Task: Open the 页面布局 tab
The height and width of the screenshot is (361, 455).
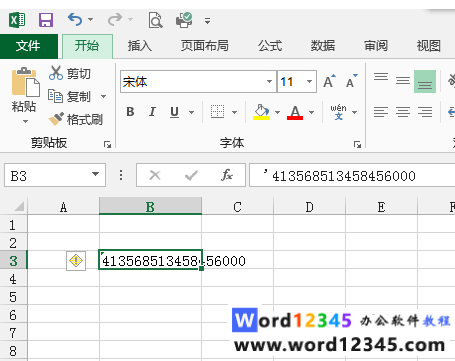Action: (x=204, y=46)
